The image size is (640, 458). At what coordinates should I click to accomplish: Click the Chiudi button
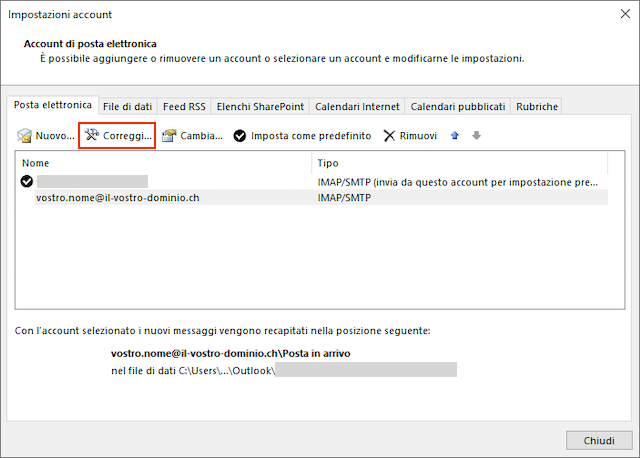(x=599, y=440)
